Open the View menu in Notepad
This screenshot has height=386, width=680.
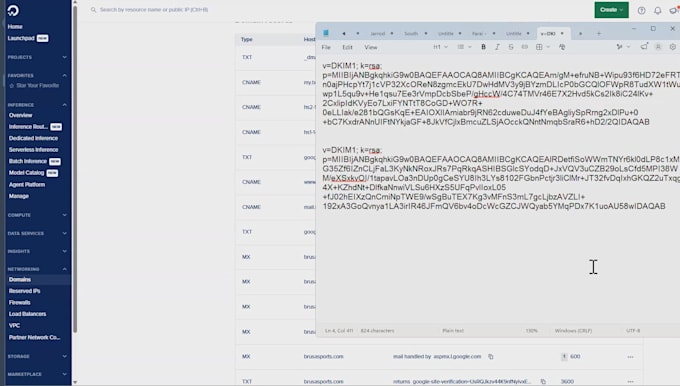coord(371,47)
